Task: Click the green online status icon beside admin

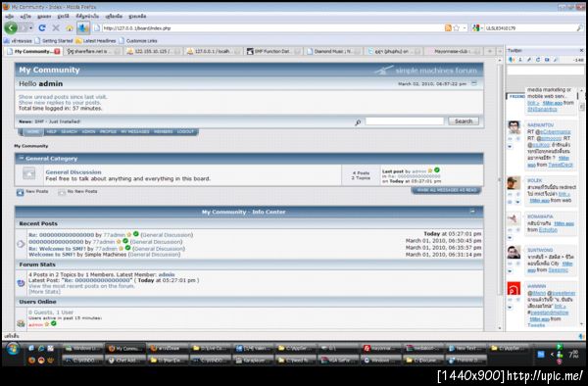Action: [54, 323]
